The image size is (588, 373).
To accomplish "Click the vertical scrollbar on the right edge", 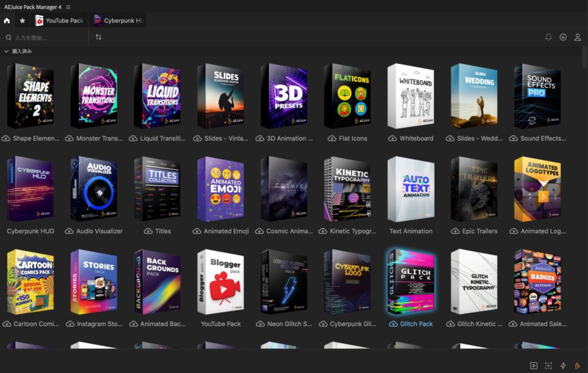I will point(585,57).
